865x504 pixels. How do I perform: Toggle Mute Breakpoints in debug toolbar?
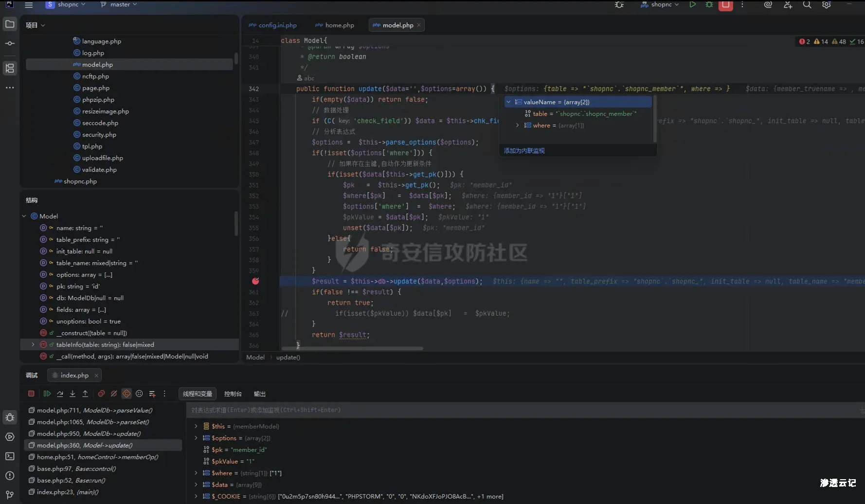(x=114, y=394)
